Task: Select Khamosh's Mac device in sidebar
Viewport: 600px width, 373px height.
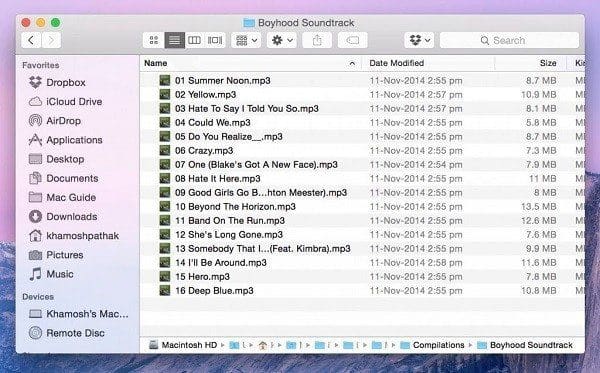Action: pos(78,314)
